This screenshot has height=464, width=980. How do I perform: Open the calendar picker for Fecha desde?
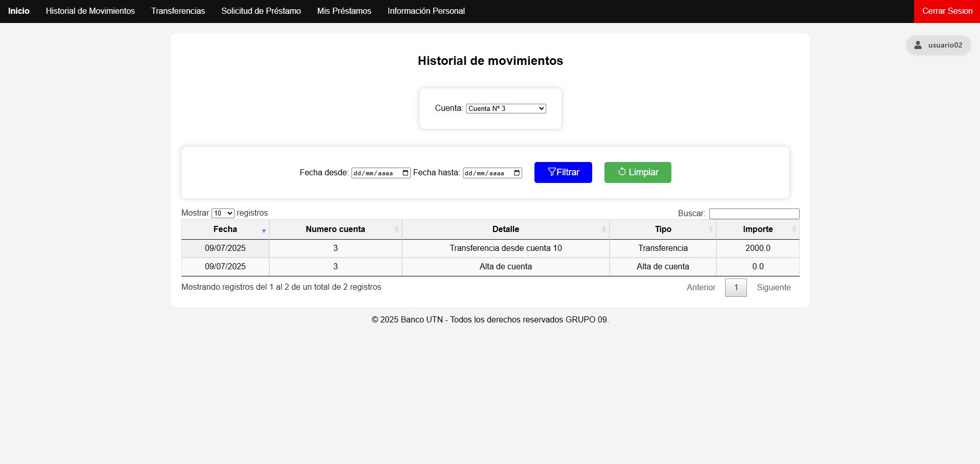pyautogui.click(x=405, y=173)
